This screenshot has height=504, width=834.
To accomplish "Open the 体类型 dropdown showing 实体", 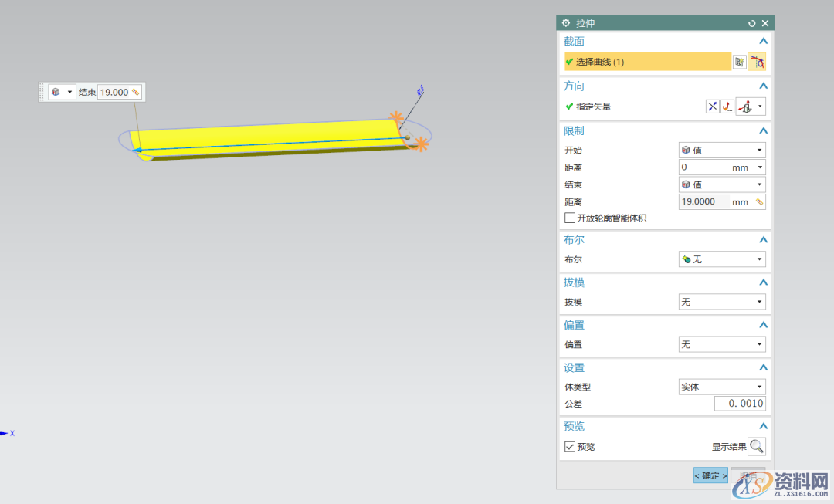I will (721, 387).
